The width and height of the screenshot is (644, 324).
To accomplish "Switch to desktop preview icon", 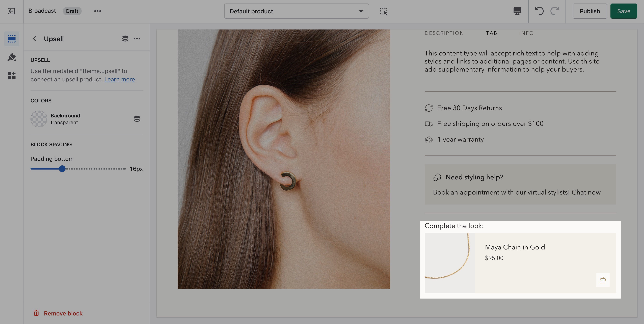I will [517, 11].
